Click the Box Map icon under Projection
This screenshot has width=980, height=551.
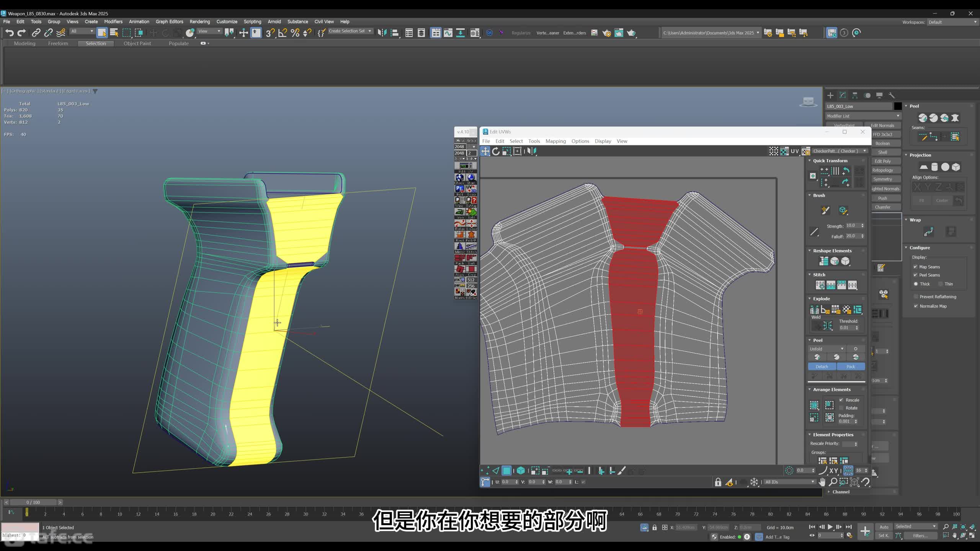(x=956, y=167)
